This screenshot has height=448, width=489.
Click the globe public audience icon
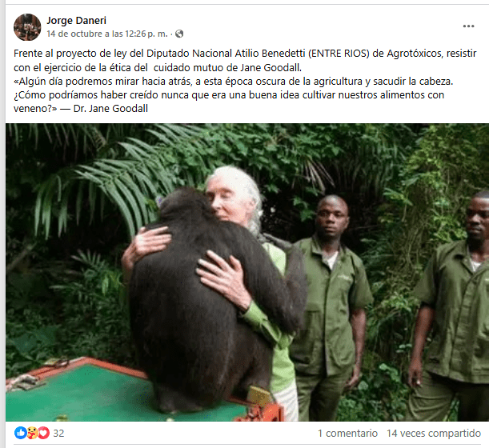[x=179, y=34]
